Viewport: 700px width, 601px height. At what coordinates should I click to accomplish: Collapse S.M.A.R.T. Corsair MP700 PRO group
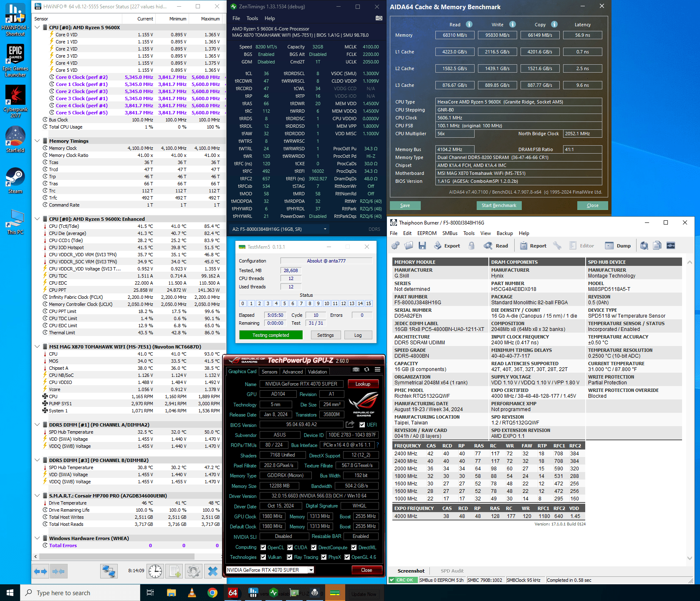pyautogui.click(x=37, y=496)
